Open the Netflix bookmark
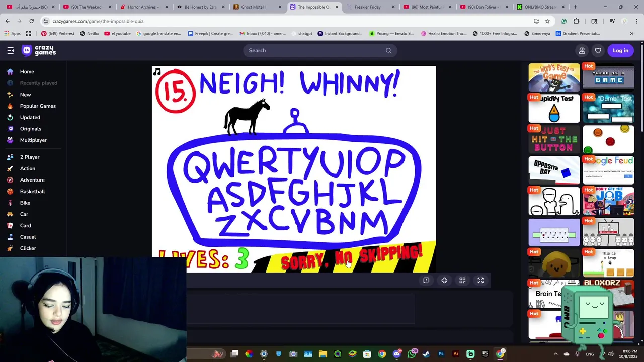 89,34
